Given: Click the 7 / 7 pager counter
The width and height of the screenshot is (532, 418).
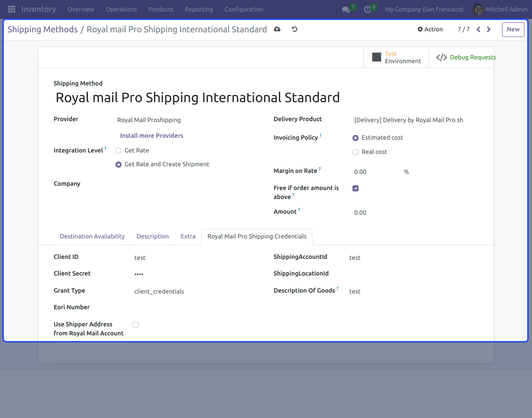Looking at the screenshot, I should 464,29.
